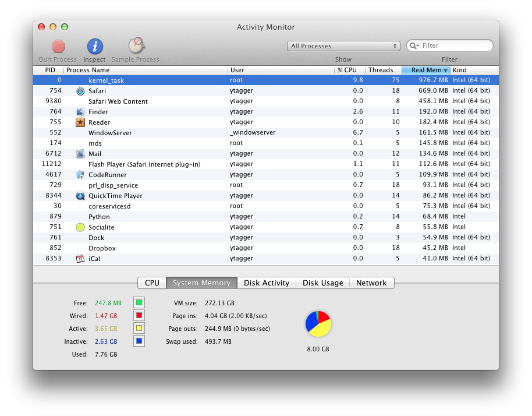Click the memory usage pie chart

coord(318,323)
